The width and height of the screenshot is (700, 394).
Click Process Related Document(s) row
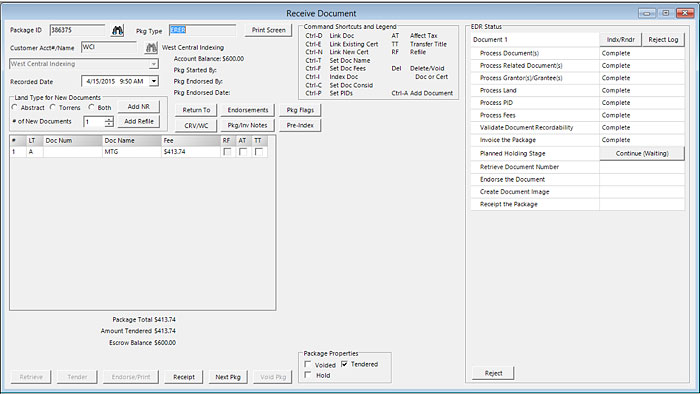(x=577, y=66)
